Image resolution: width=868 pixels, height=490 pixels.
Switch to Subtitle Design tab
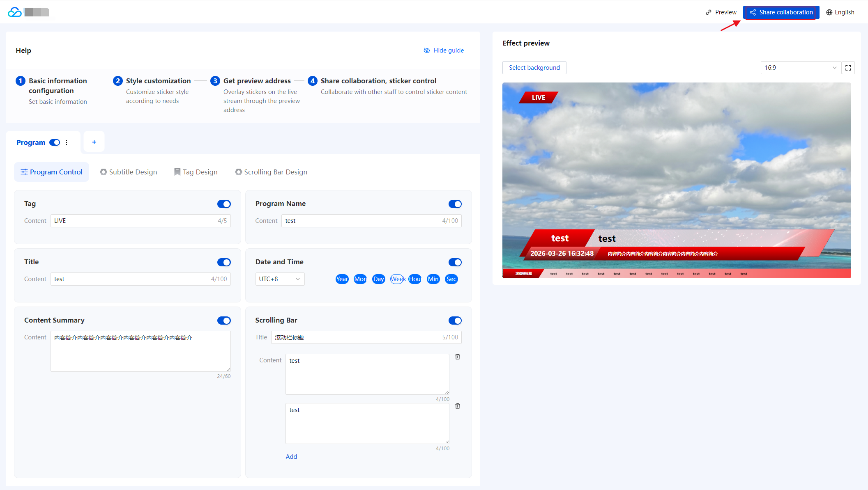129,172
